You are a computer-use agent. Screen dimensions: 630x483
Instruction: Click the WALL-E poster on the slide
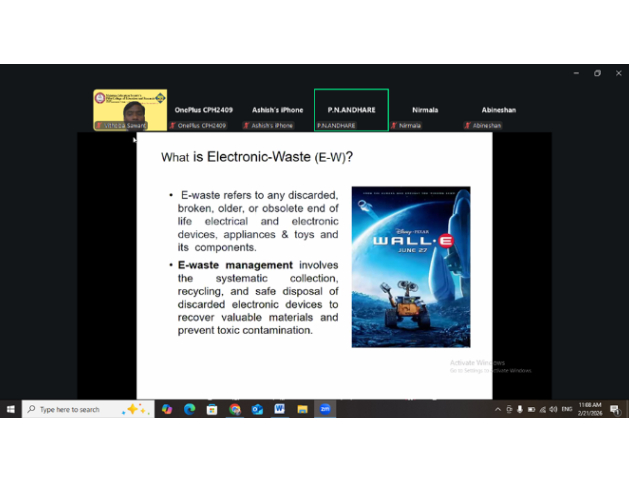(x=410, y=266)
